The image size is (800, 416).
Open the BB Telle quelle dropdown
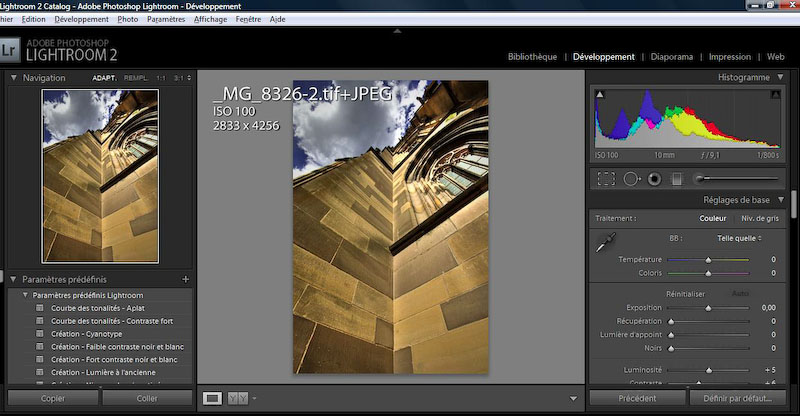tap(739, 238)
